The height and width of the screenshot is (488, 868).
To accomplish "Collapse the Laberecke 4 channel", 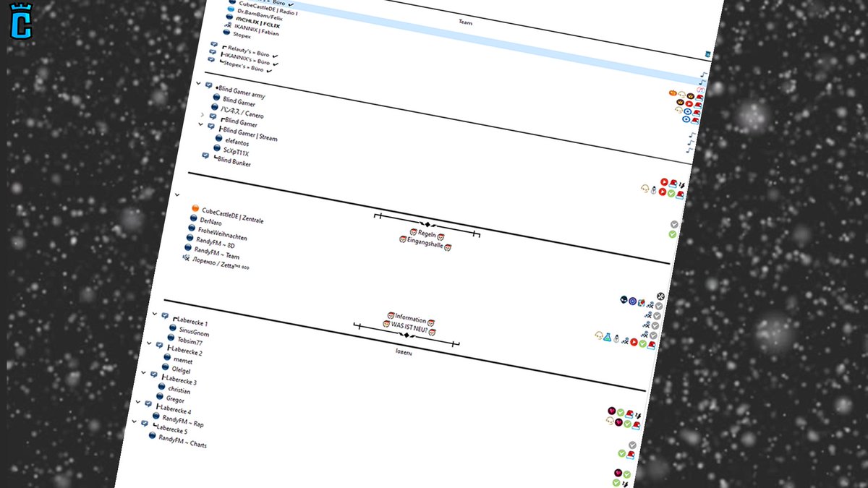I will point(139,402).
